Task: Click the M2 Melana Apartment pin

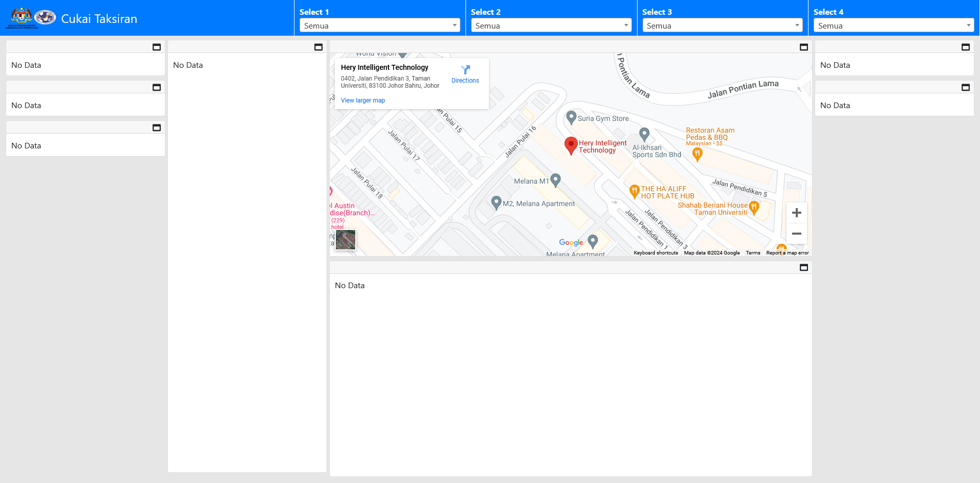Action: click(496, 202)
